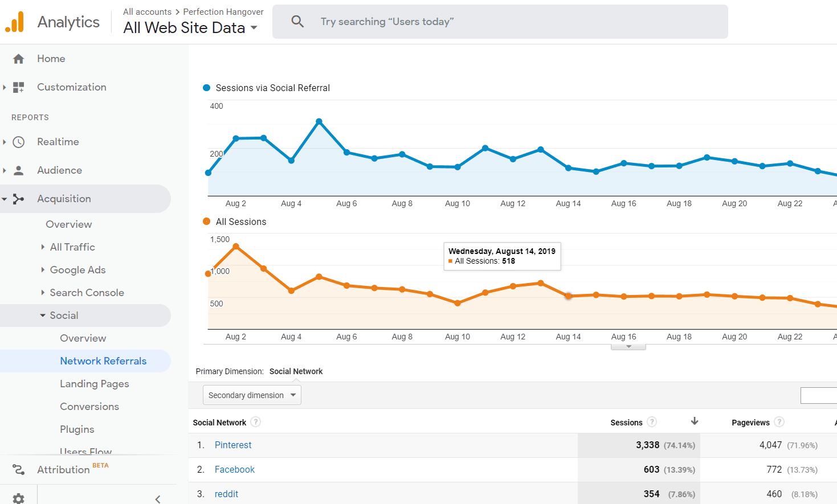
Task: Open Landing Pages report
Action: click(95, 384)
